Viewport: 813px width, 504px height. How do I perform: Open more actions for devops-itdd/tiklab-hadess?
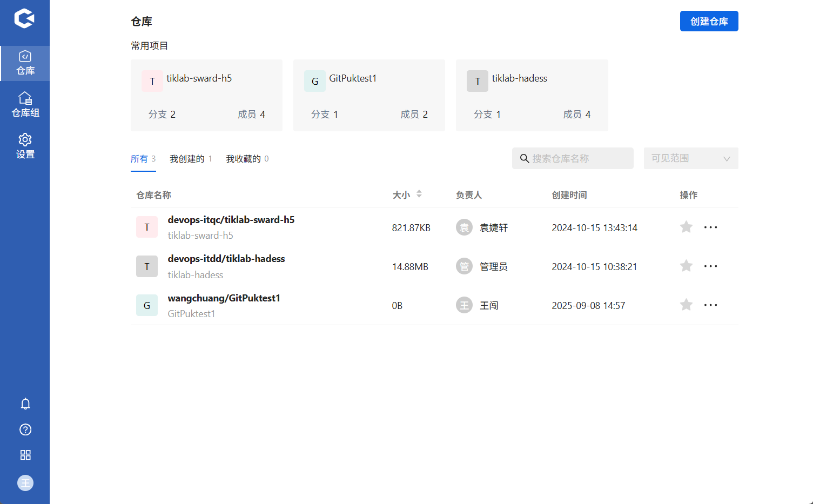710,266
